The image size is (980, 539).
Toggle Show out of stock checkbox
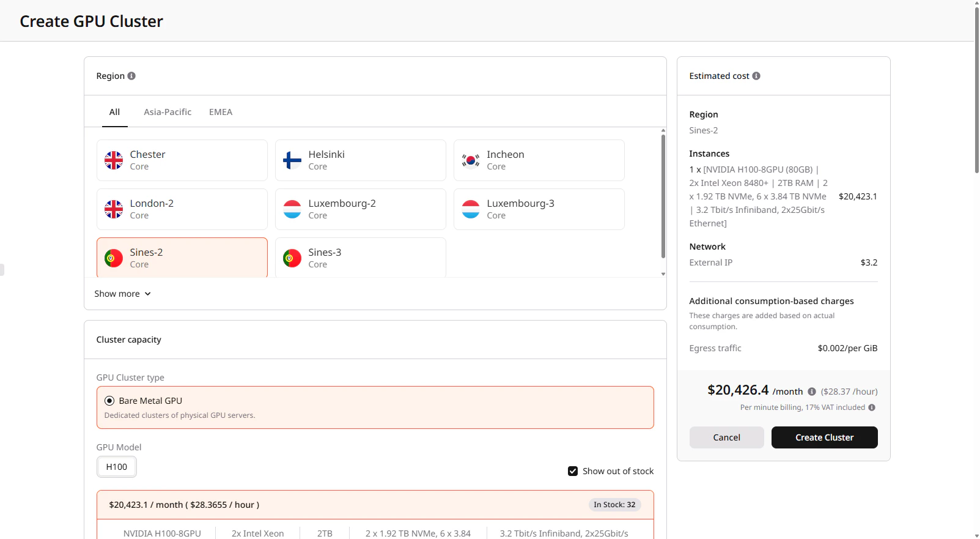coord(573,471)
